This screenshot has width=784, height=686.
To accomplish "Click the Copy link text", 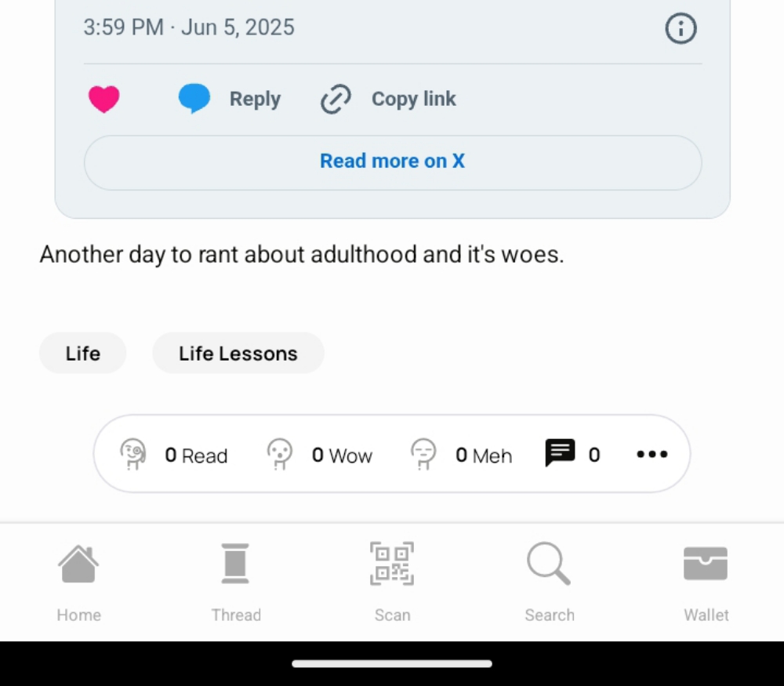I will [413, 99].
